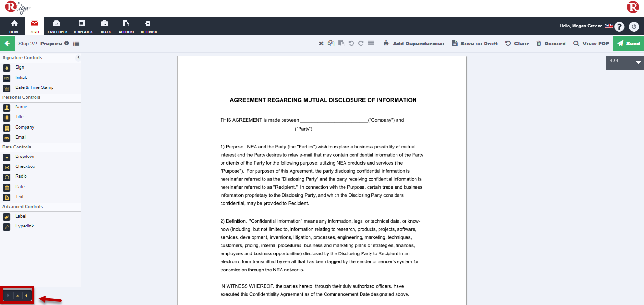
Task: Click the red R logo at top right
Action: tap(633, 7)
